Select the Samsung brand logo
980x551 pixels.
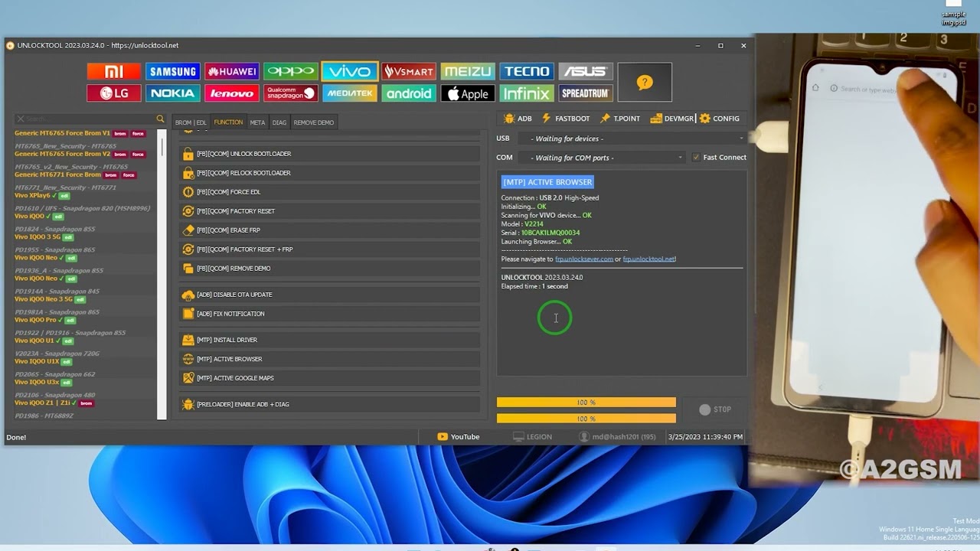coord(172,71)
